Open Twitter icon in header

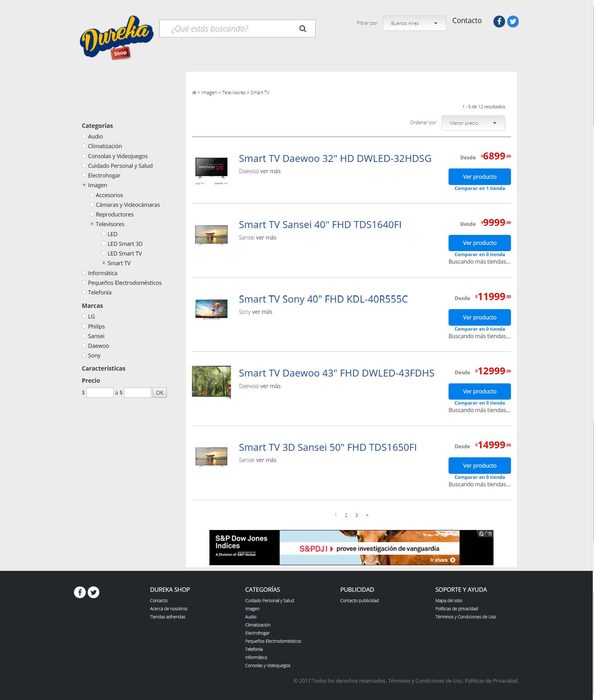[513, 22]
